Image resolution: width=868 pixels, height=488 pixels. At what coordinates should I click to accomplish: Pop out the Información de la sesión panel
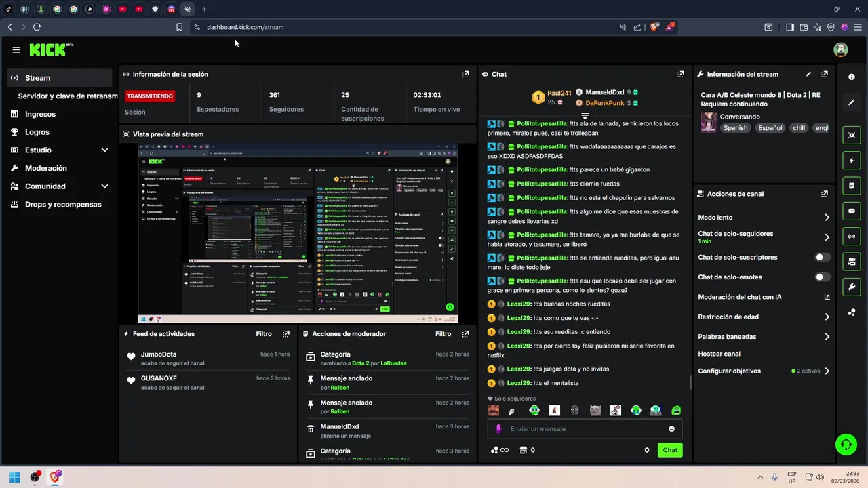pyautogui.click(x=465, y=74)
